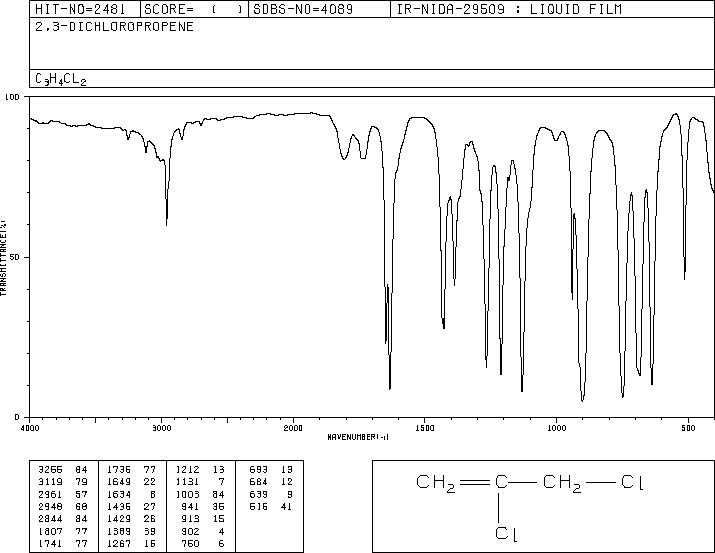The width and height of the screenshot is (715, 553).
Task: Click transmittance 57 beside 2961
Action: pos(81,494)
